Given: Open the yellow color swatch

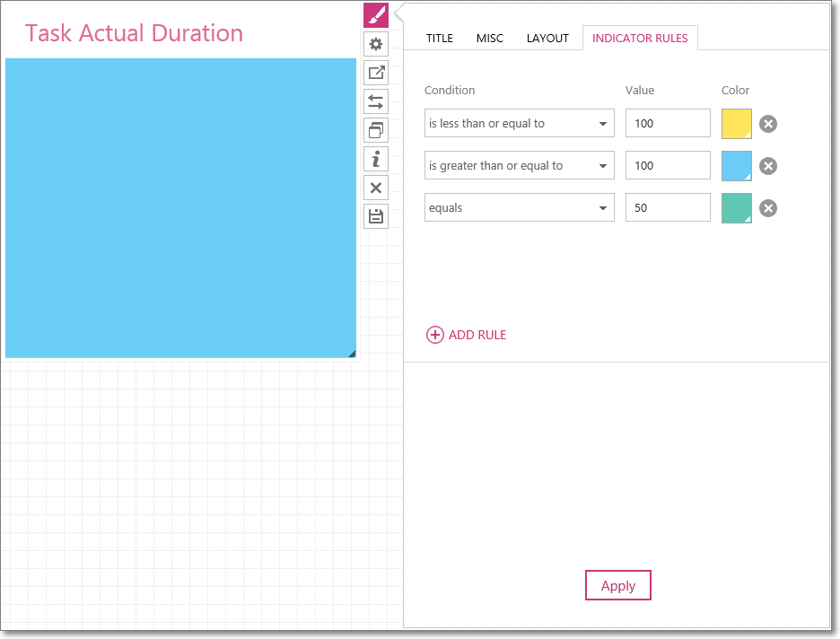Looking at the screenshot, I should point(736,124).
